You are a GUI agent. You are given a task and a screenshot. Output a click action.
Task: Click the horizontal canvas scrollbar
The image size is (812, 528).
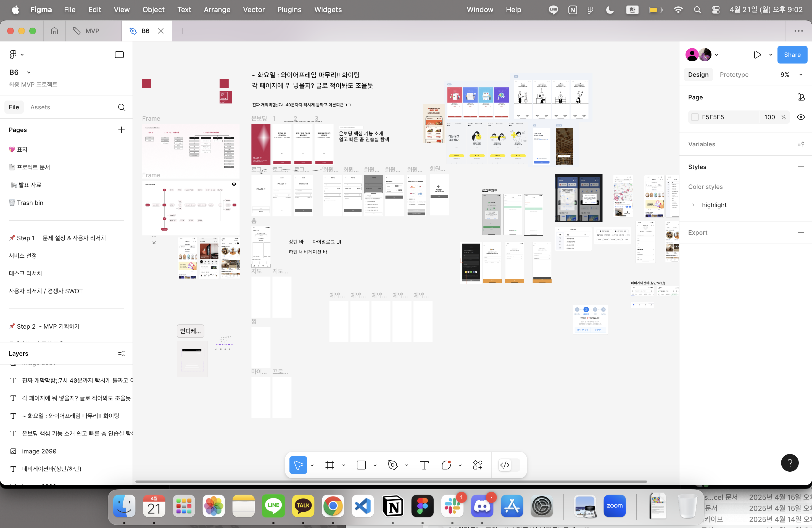[x=391, y=482]
